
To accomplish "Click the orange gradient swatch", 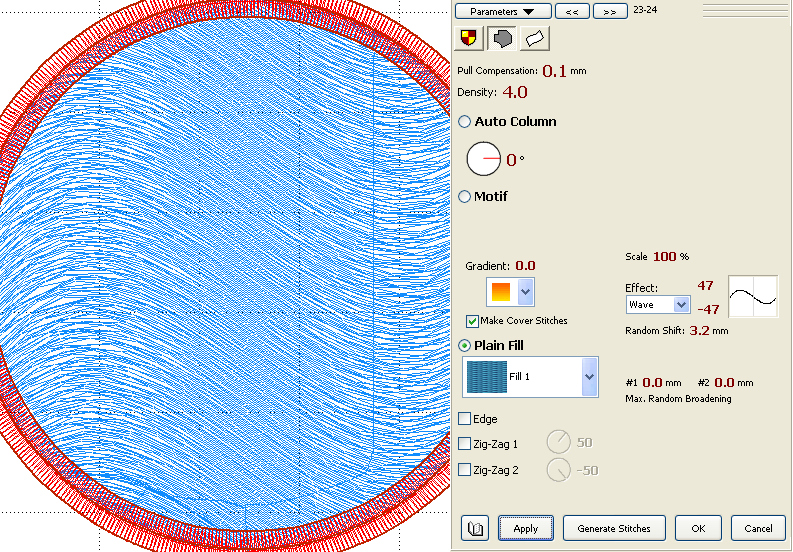I will click(x=501, y=292).
